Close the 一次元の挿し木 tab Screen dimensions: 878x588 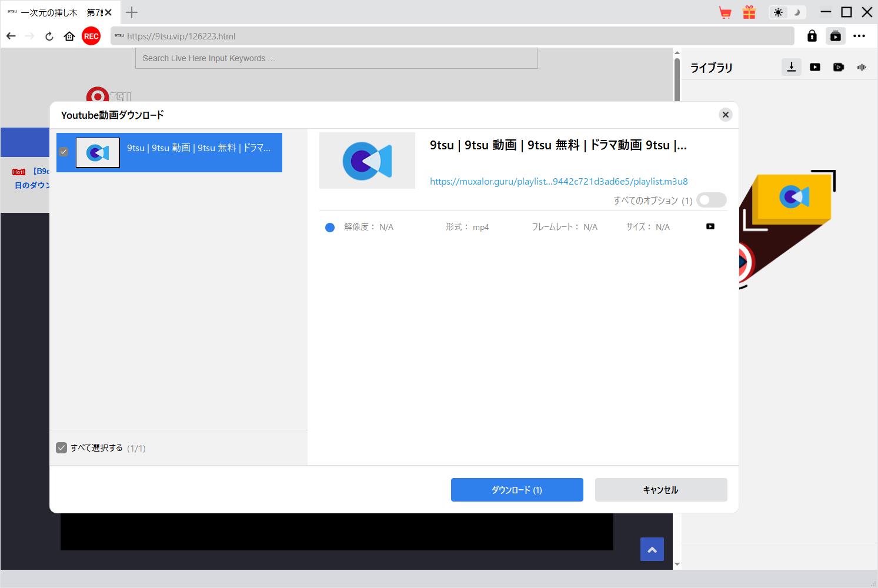108,12
